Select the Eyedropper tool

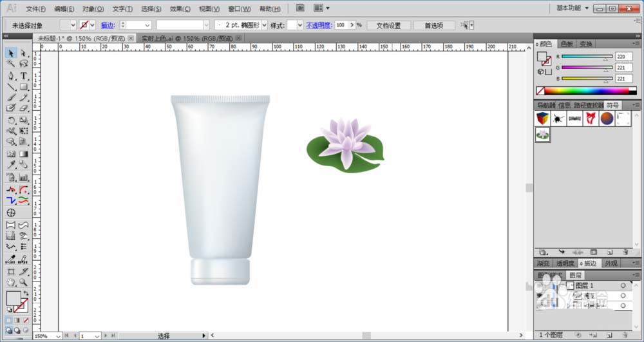(11, 165)
